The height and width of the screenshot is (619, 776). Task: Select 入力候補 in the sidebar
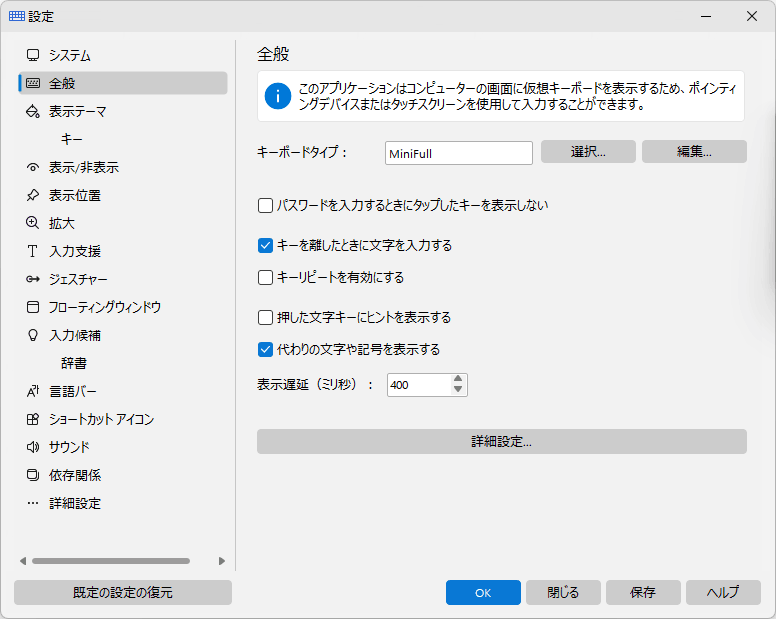(123, 335)
